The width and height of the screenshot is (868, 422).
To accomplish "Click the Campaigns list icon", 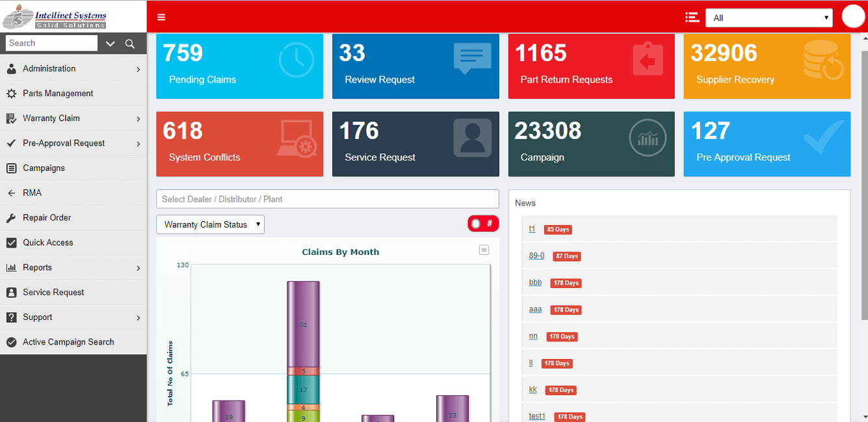I will coord(11,168).
